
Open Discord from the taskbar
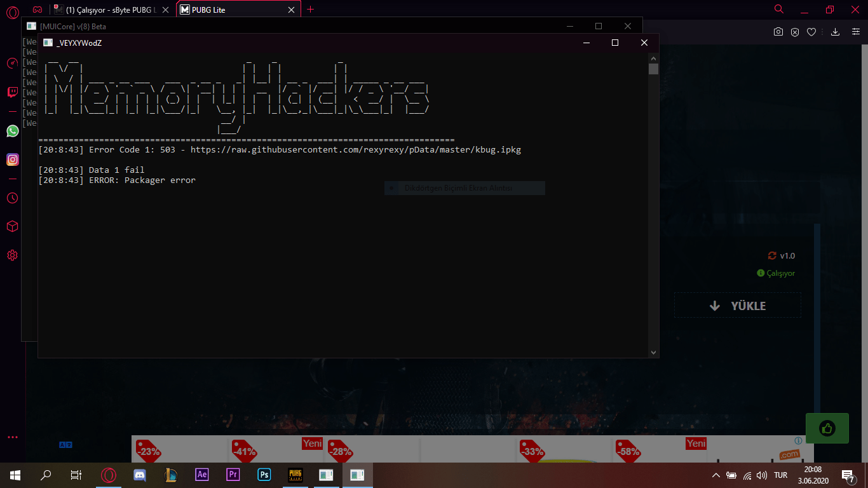coord(140,475)
